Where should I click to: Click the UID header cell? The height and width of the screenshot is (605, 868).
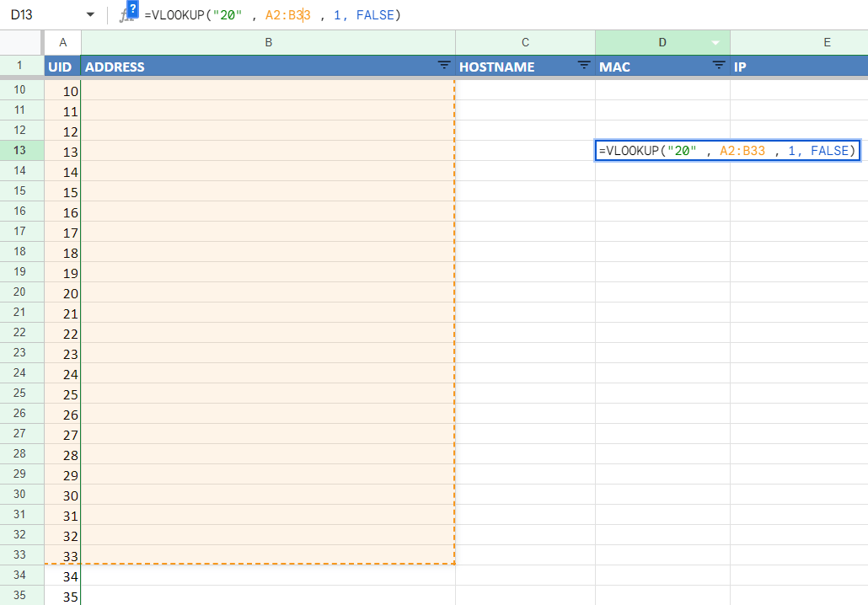[62, 67]
